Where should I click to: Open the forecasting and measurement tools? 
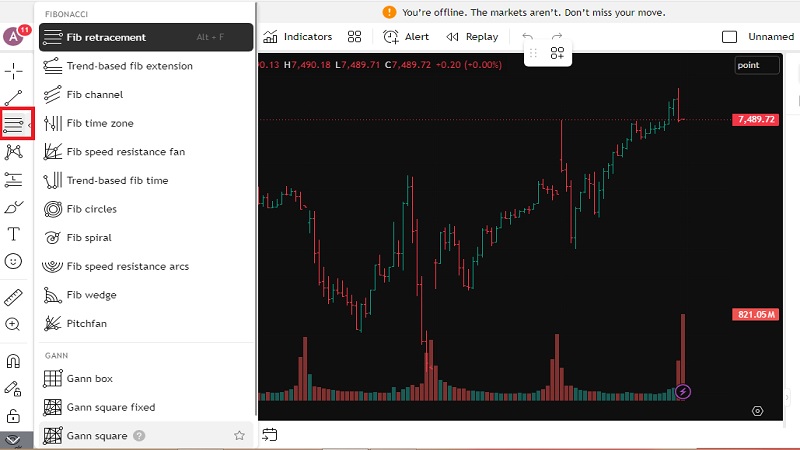[x=13, y=180]
